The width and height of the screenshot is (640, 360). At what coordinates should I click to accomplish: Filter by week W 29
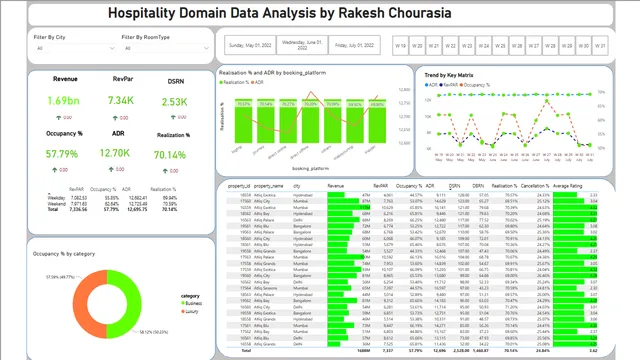567,46
